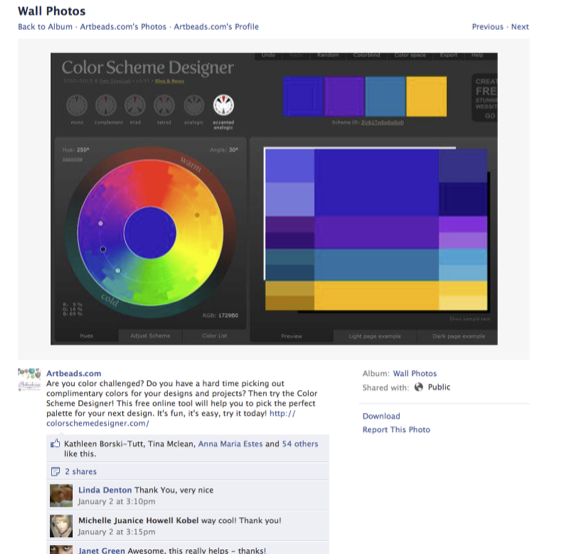Click the timestamp January 2 at 3:15pm
Viewport: 580px width, 554px height.
117,532
